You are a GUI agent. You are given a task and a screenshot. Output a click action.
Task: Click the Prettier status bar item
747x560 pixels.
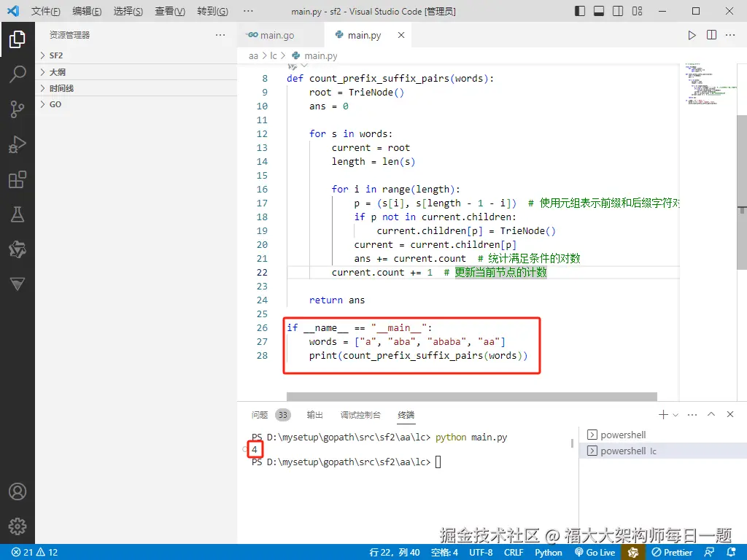tap(672, 553)
